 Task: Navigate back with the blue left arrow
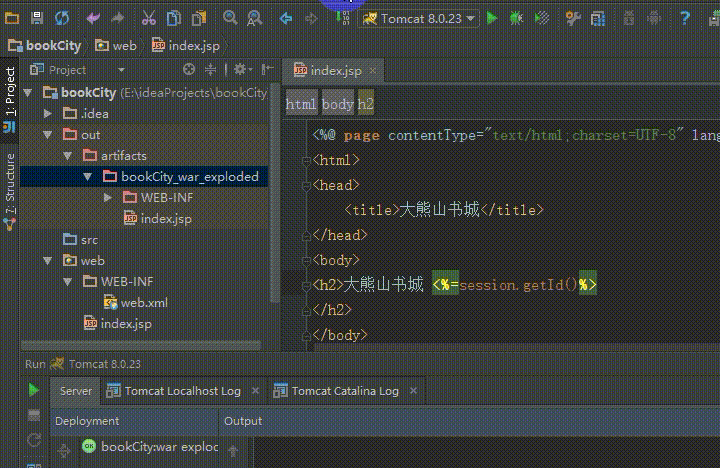click(x=286, y=19)
